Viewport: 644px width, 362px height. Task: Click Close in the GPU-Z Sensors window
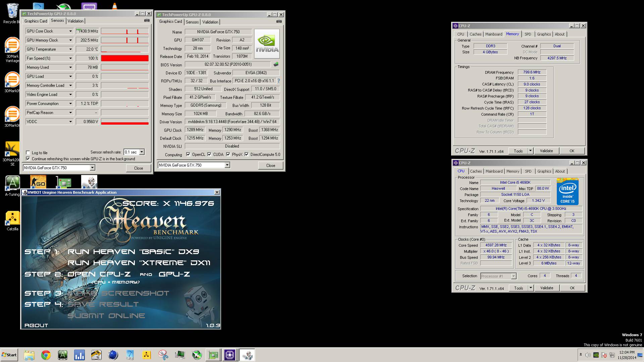[139, 168]
